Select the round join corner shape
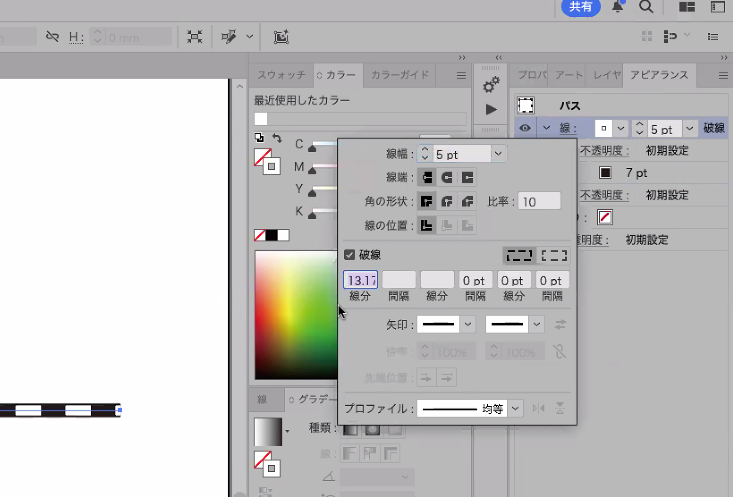The image size is (733, 497). click(446, 202)
